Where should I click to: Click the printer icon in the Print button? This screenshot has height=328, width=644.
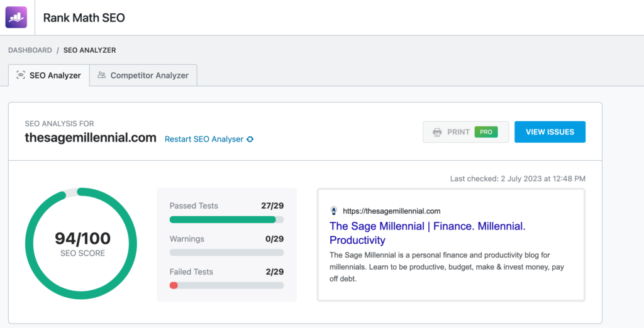(437, 132)
